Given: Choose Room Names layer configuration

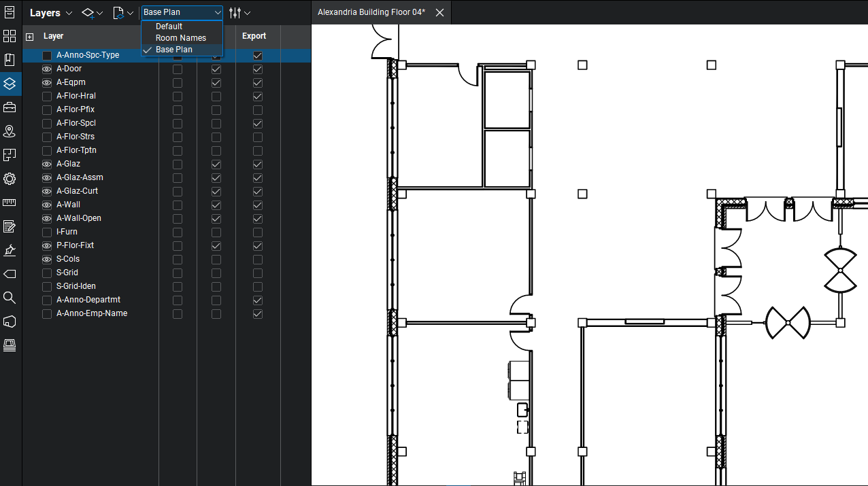Looking at the screenshot, I should (x=182, y=38).
